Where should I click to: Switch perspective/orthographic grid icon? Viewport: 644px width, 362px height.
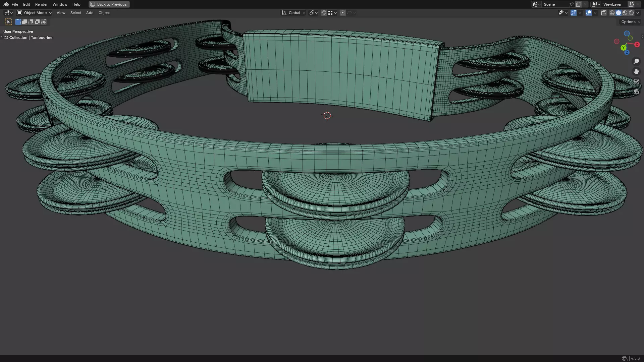(x=636, y=92)
